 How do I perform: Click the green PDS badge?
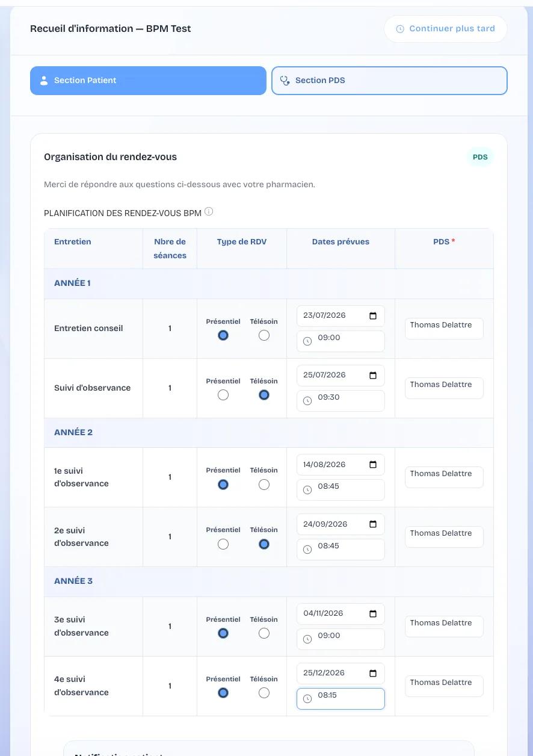click(x=480, y=157)
